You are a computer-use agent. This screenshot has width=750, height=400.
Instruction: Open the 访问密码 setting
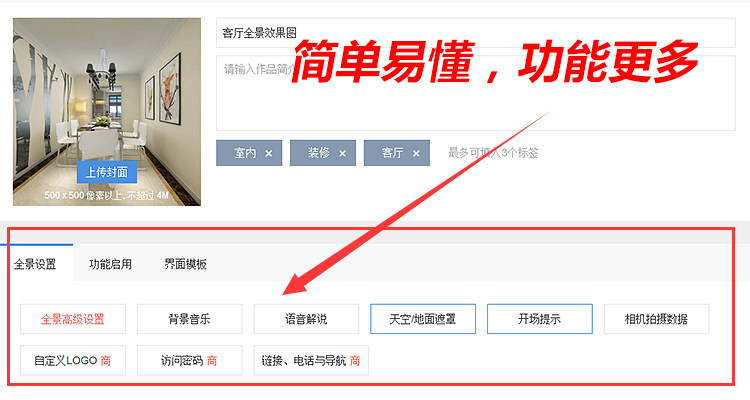pos(189,360)
